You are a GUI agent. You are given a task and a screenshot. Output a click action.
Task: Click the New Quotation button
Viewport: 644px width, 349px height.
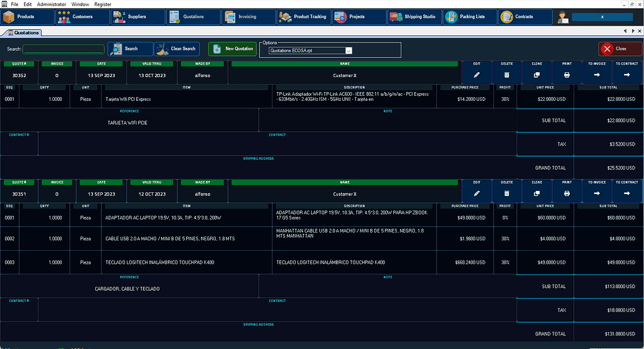point(232,49)
